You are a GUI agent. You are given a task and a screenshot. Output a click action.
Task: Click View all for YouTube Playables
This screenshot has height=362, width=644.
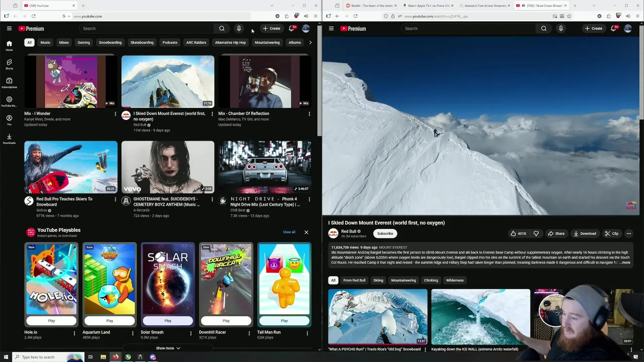coord(289,232)
